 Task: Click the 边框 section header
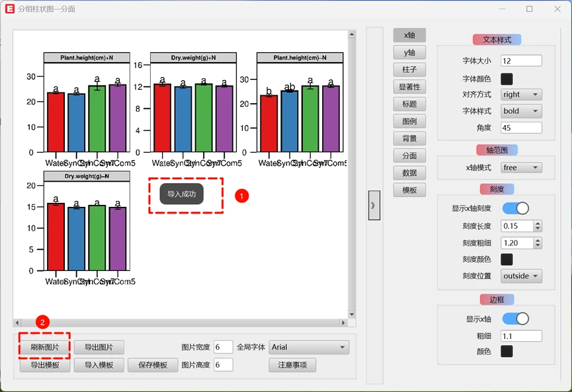pos(497,299)
